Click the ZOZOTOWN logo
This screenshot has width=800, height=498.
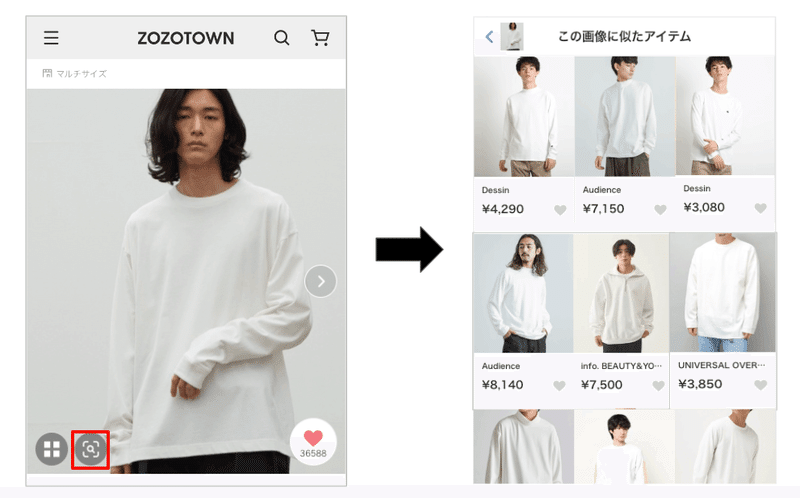point(186,38)
